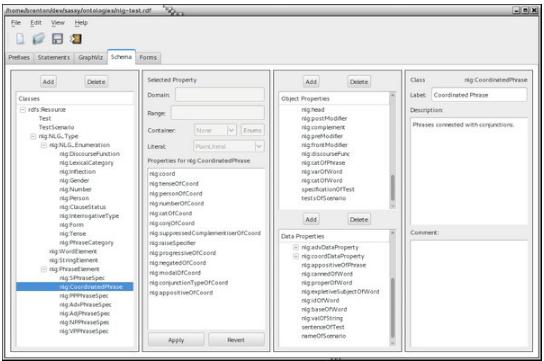This screenshot has width=544, height=361.
Task: Select nlg:discourseFunc object property
Action: pos(325,154)
